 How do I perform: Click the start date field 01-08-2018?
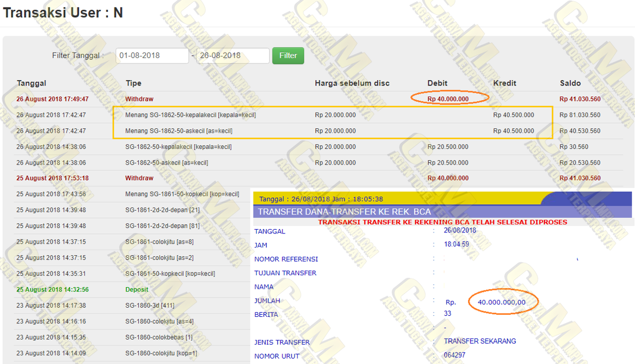(x=152, y=55)
